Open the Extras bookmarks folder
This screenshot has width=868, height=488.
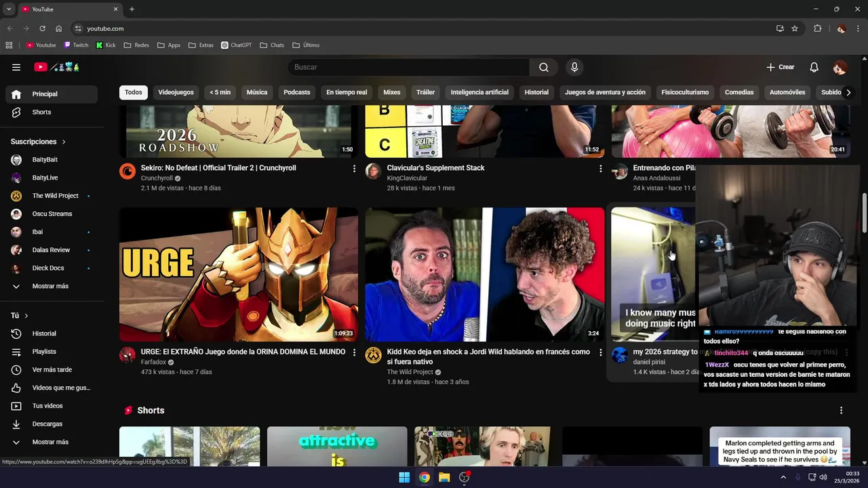[201, 45]
